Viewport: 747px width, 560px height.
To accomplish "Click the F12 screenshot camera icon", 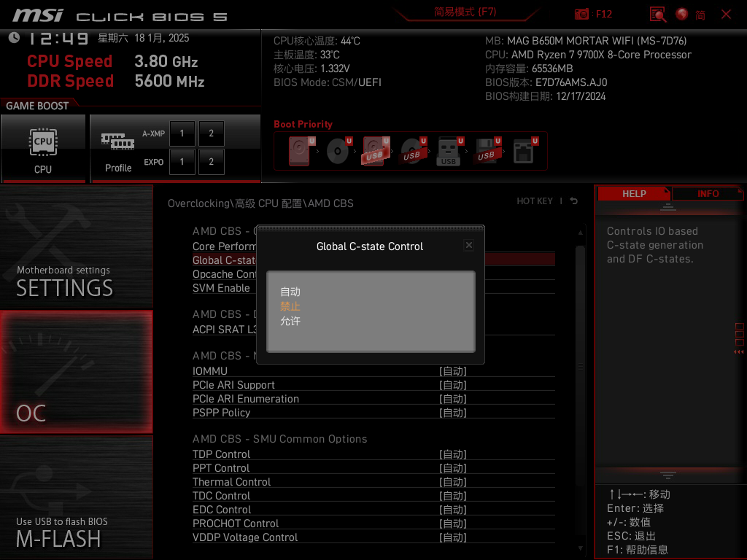I will coord(581,14).
